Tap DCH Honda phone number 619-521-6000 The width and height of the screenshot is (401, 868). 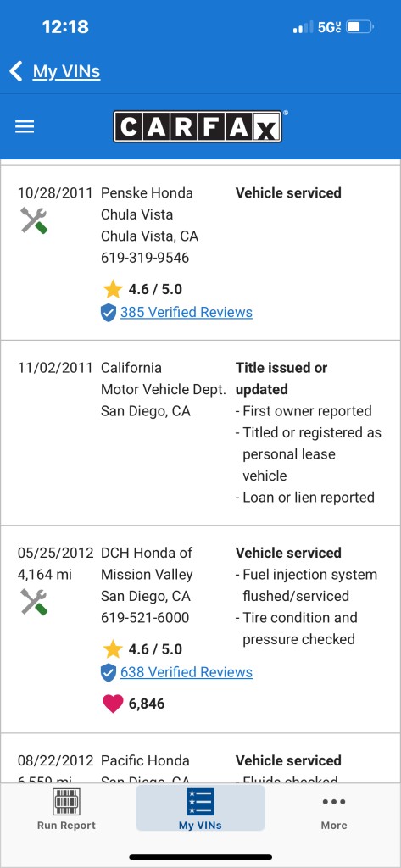click(145, 617)
